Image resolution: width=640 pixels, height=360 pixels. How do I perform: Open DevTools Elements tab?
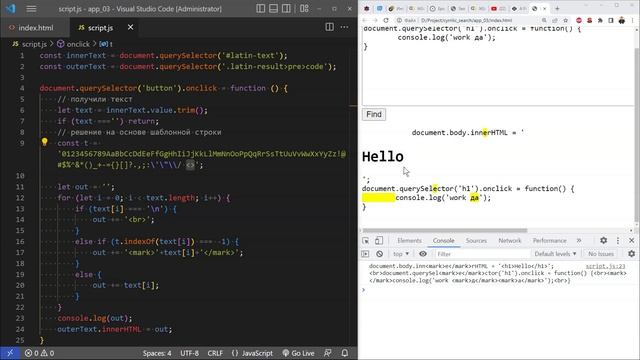[409, 241]
